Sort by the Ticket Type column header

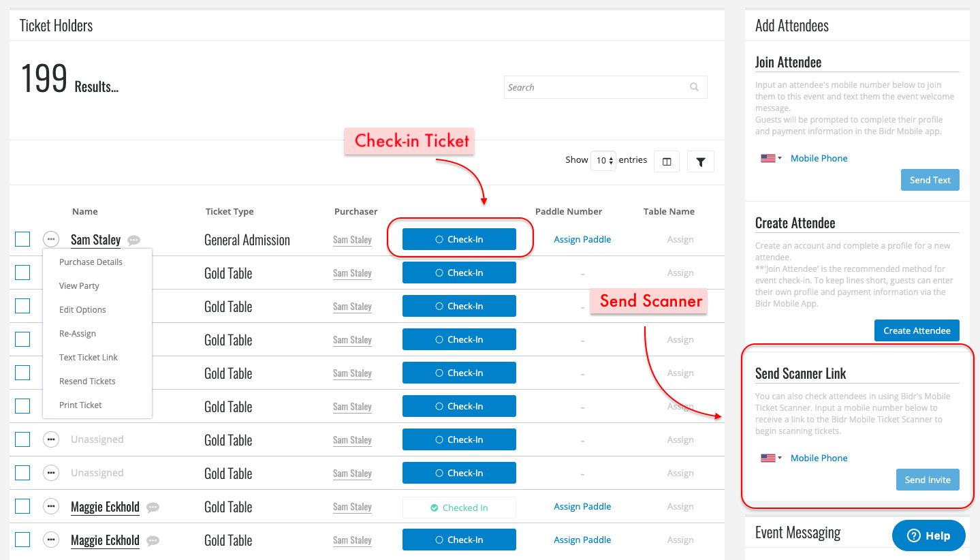click(230, 212)
